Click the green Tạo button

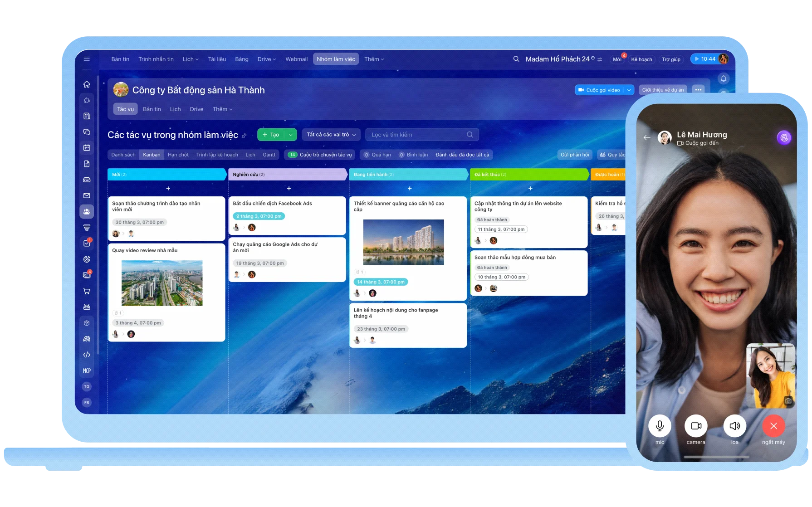pos(271,135)
